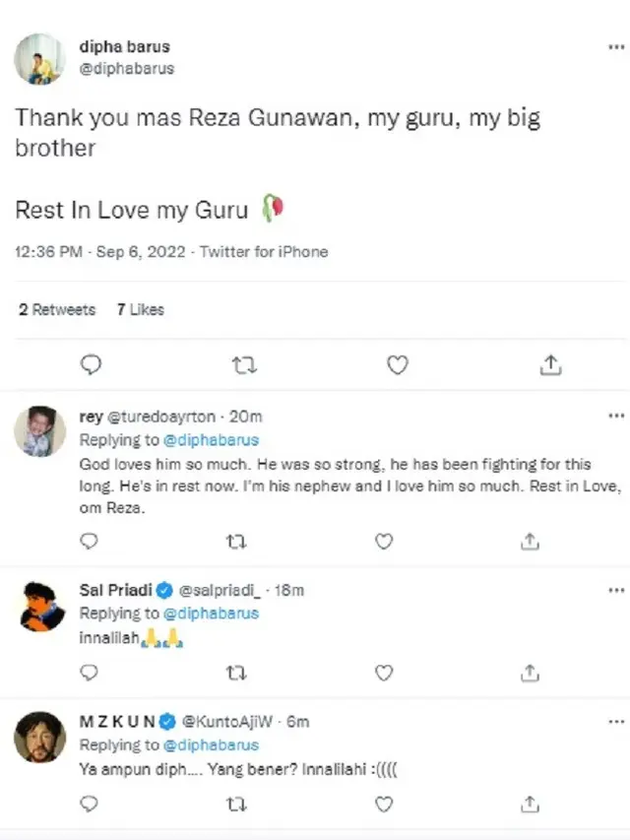This screenshot has width=630, height=840.
Task: Retweet the main dipha barus tweet
Action: (x=243, y=365)
